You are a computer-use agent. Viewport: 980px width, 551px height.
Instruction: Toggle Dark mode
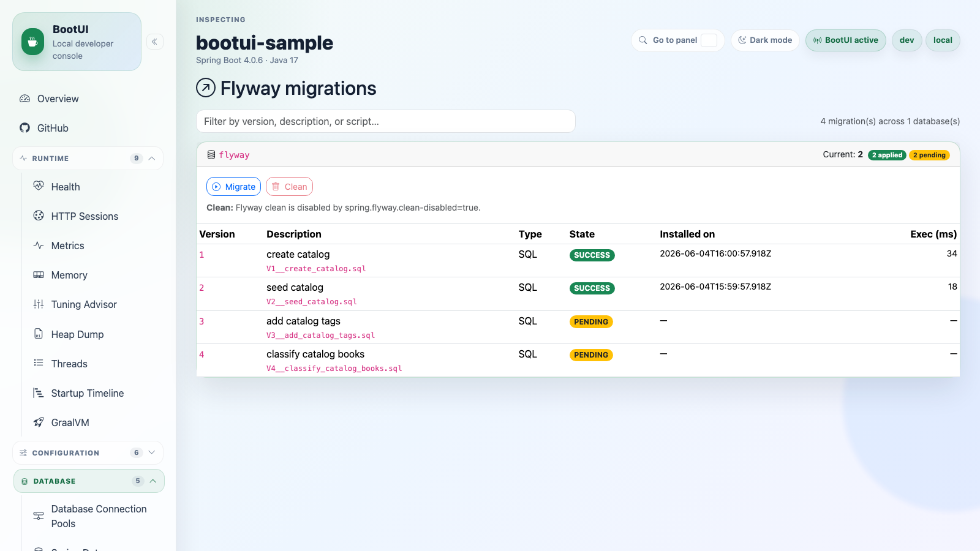click(x=765, y=40)
